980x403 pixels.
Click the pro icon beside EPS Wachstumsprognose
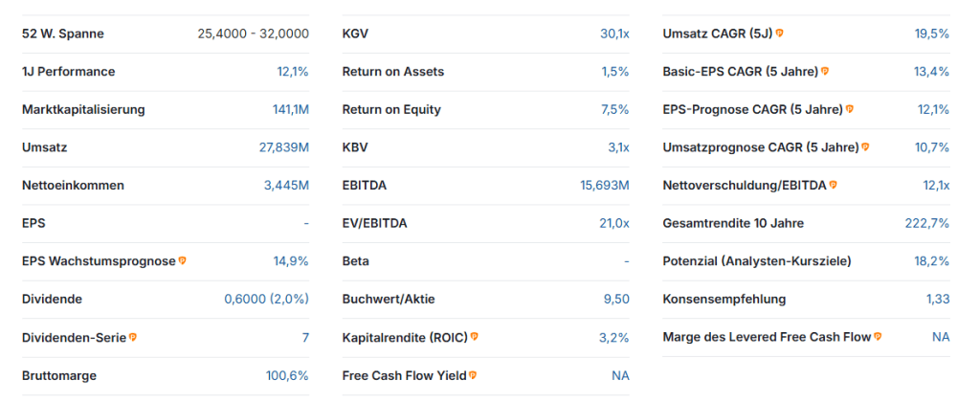click(183, 260)
